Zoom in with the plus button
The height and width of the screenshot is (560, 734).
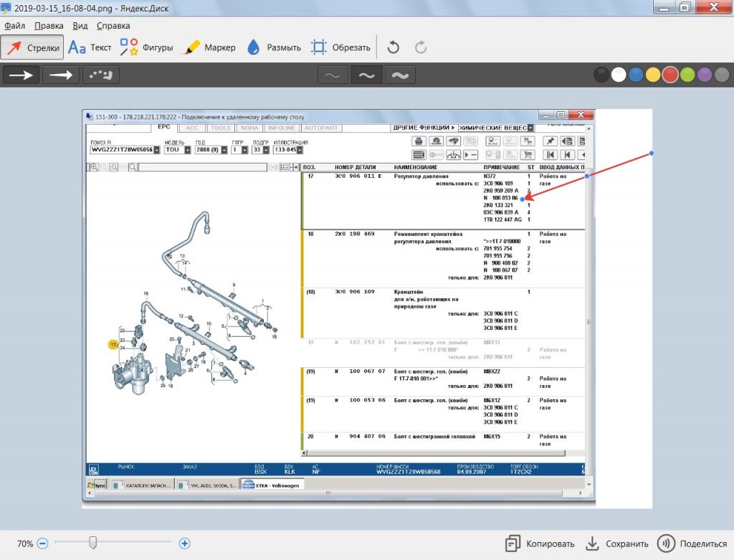coord(185,544)
